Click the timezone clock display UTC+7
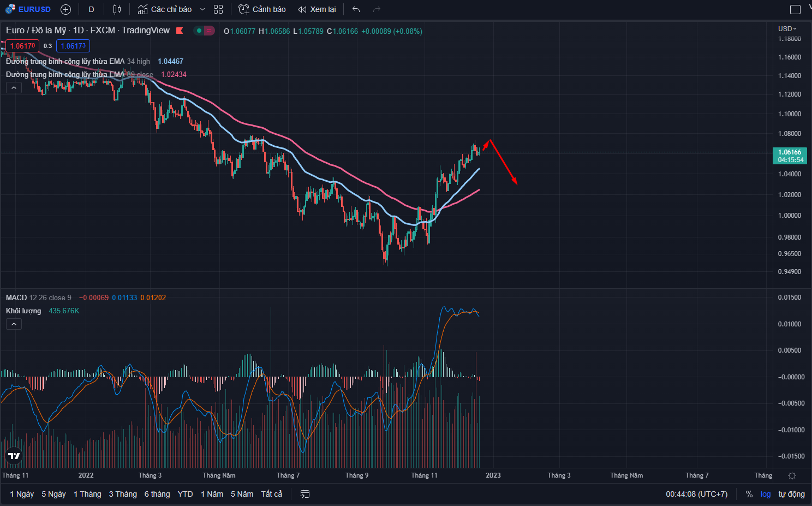The height and width of the screenshot is (506, 812). (696, 494)
